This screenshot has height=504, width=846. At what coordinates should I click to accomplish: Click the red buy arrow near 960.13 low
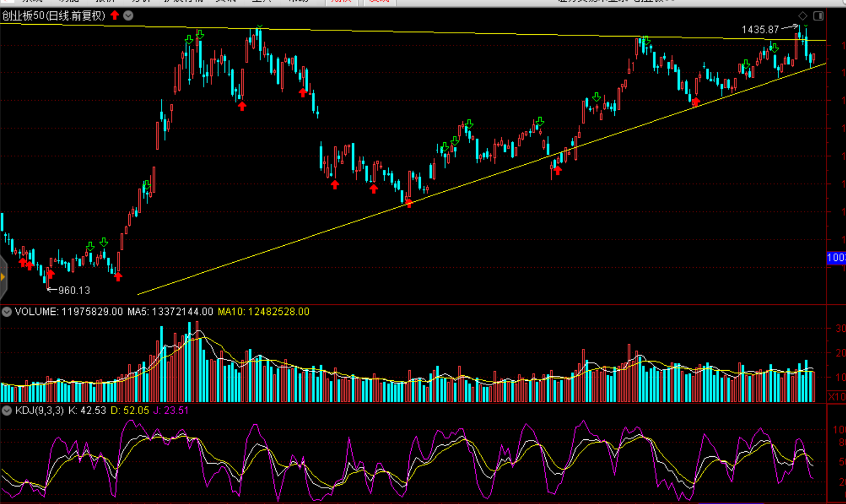tap(50, 274)
